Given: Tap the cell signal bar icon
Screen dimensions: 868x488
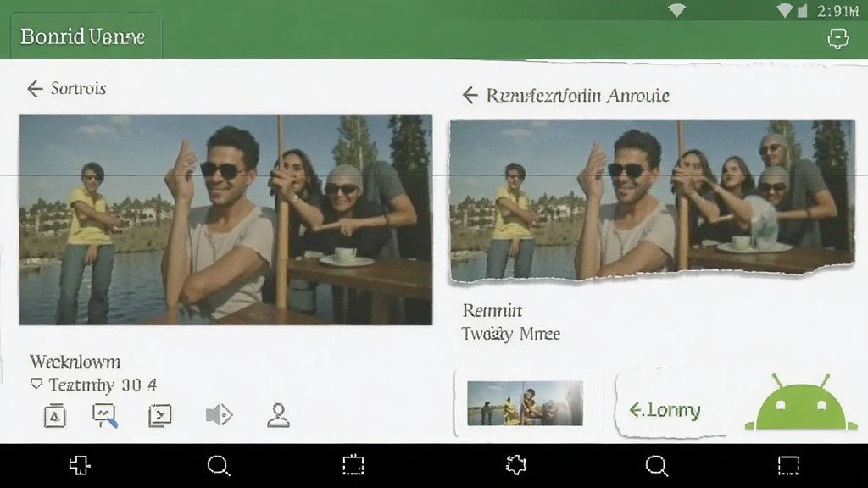Looking at the screenshot, I should 802,10.
